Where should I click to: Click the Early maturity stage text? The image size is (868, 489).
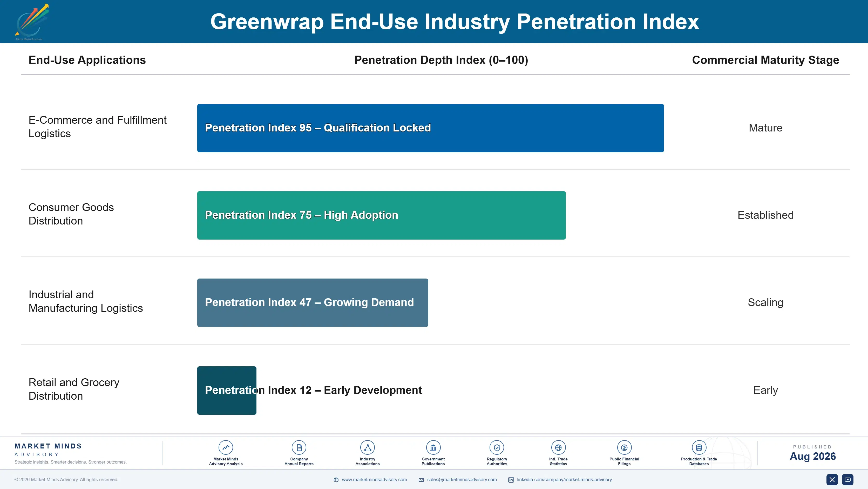[x=765, y=390]
